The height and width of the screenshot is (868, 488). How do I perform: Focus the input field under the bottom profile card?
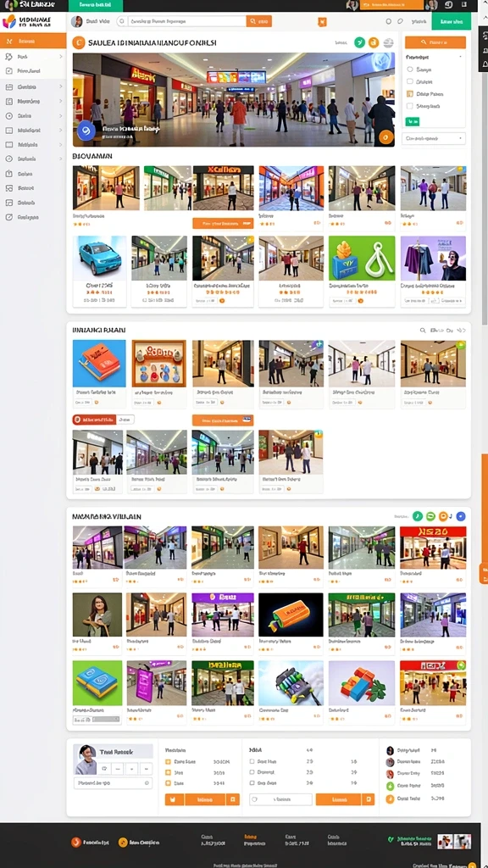[x=113, y=783]
